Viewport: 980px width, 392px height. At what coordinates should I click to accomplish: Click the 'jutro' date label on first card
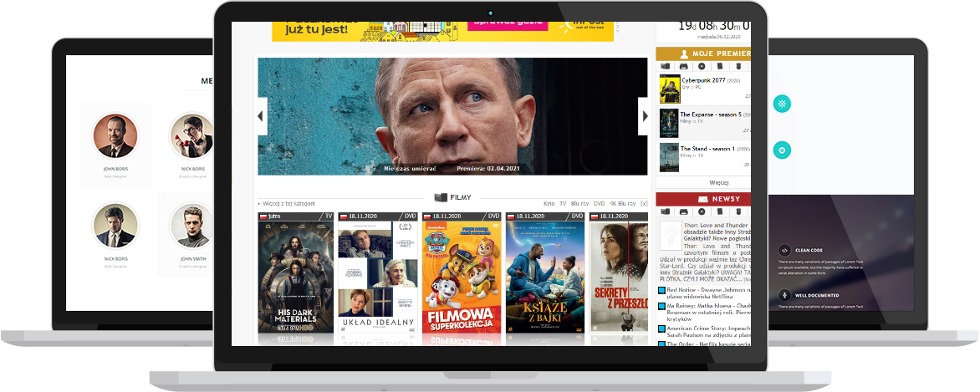coord(274,216)
